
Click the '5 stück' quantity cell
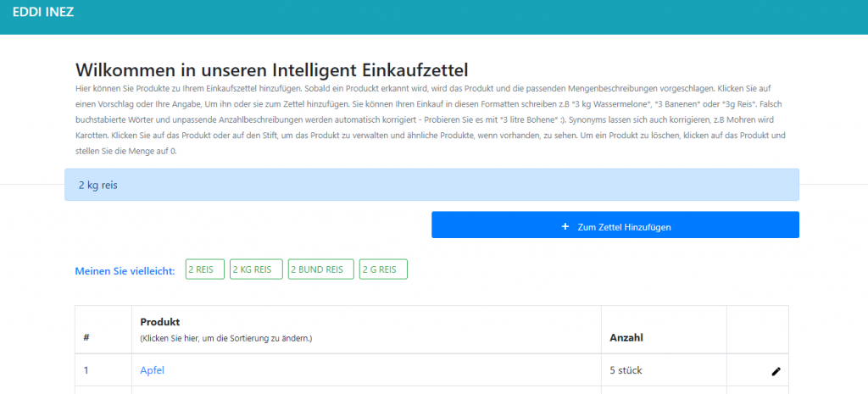coord(663,370)
